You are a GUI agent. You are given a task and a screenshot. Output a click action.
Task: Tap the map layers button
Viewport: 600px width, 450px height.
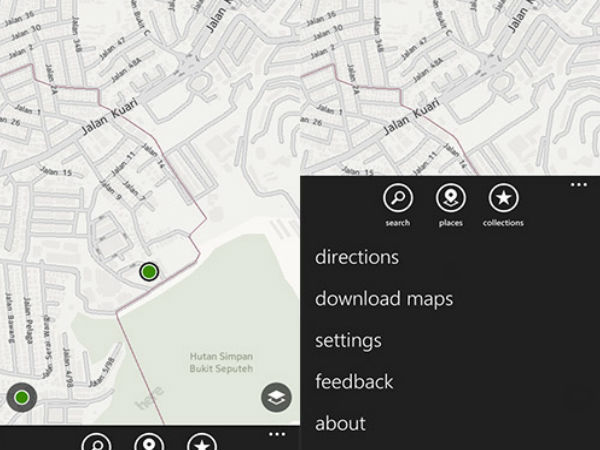click(x=277, y=397)
